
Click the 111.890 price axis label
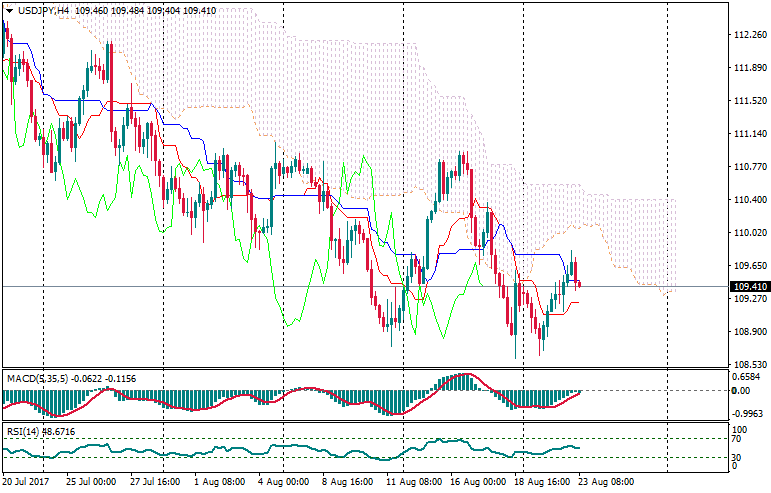coord(750,68)
